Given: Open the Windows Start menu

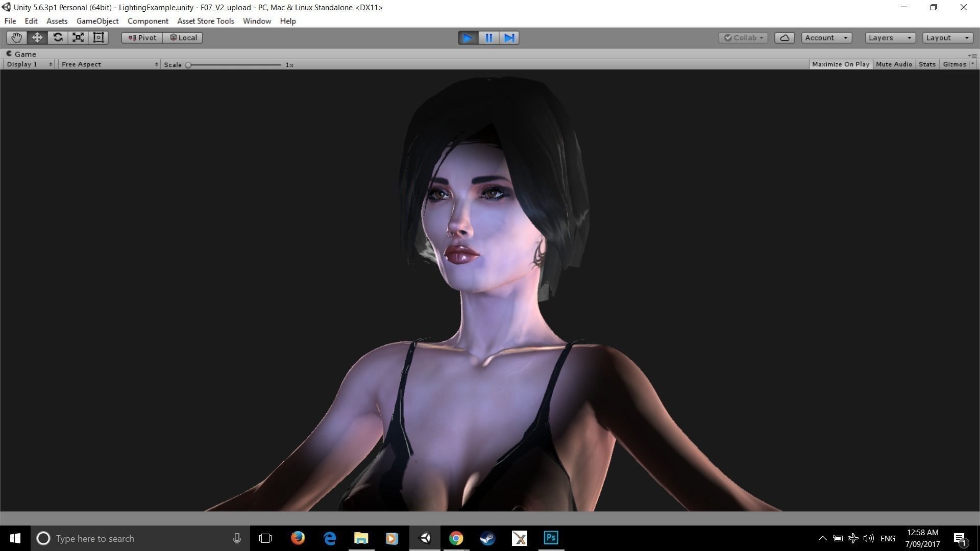Looking at the screenshot, I should tap(15, 538).
